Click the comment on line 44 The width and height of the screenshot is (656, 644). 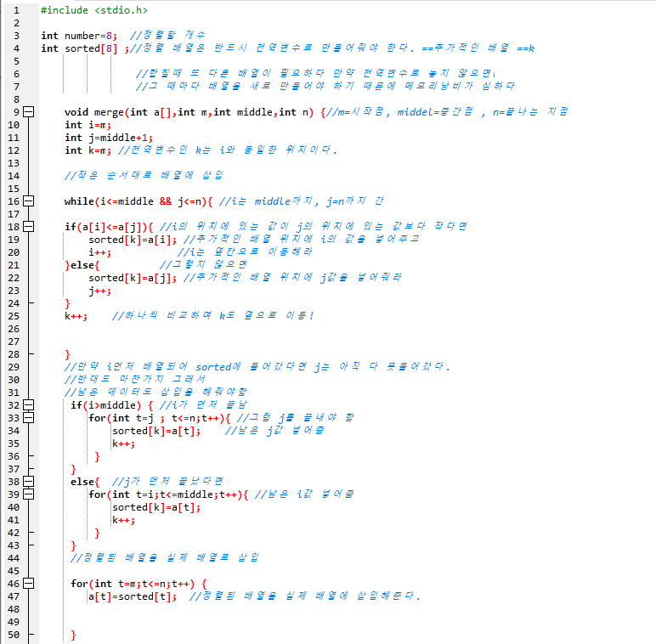pyautogui.click(x=165, y=558)
